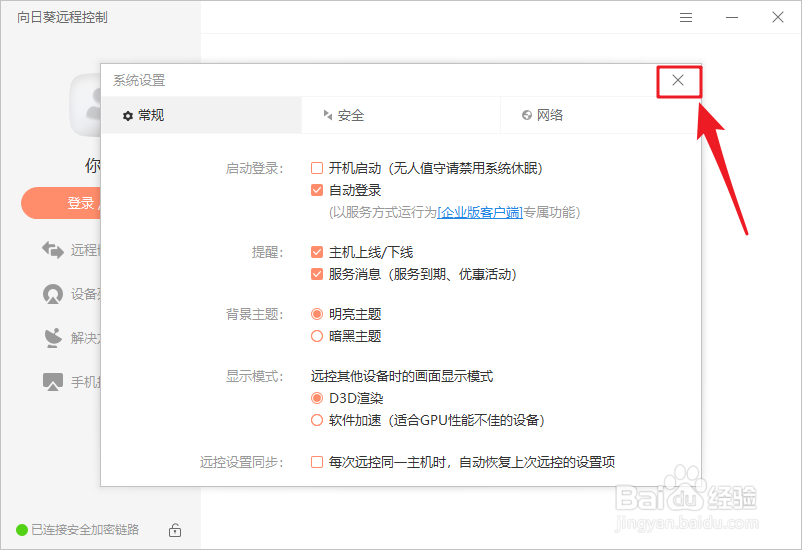Minimize the 向日葵远程控制 window
Image resolution: width=802 pixels, height=550 pixels.
(x=732, y=17)
